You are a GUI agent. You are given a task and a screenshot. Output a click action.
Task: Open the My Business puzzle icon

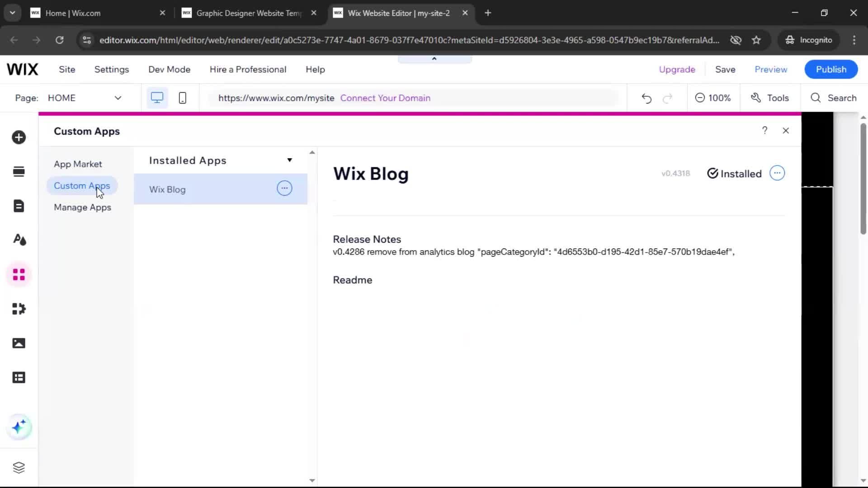coord(19,309)
